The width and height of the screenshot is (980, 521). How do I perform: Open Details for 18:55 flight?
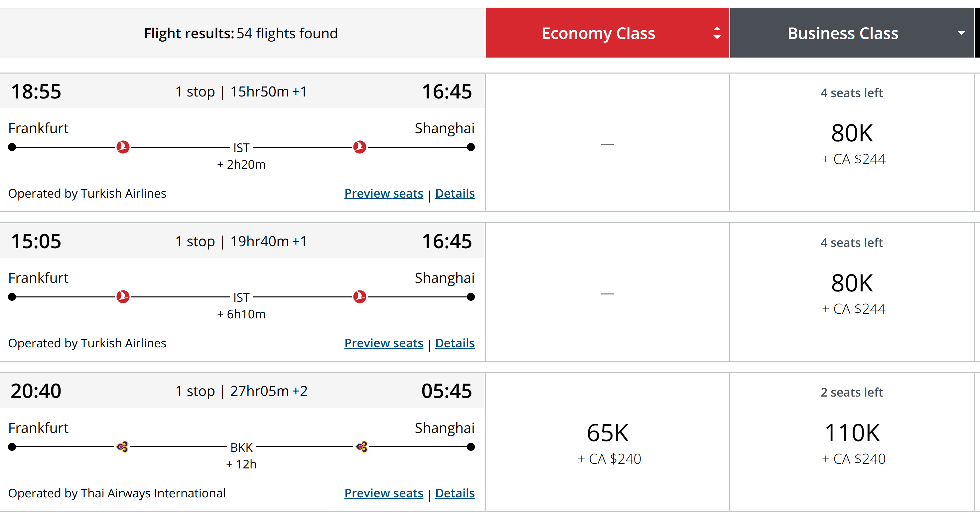455,193
